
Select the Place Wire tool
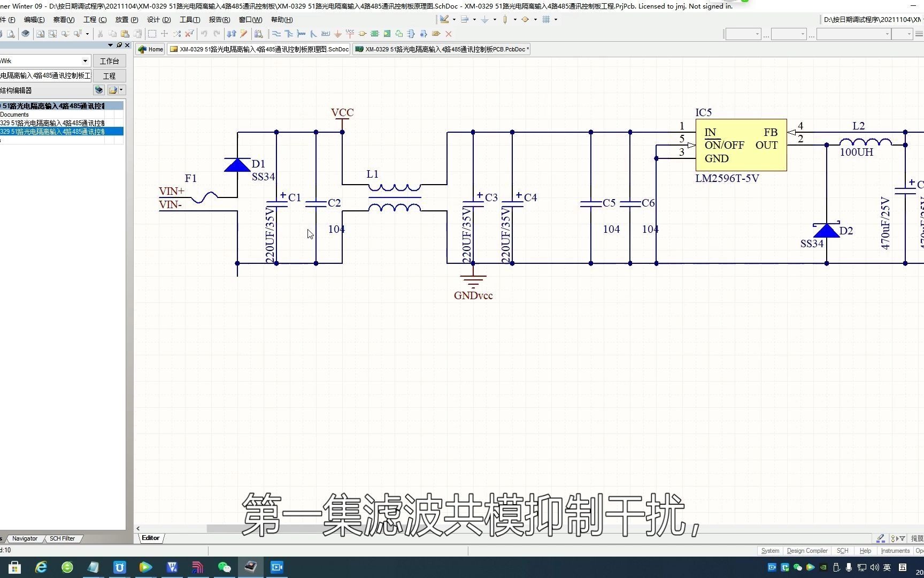pos(276,34)
